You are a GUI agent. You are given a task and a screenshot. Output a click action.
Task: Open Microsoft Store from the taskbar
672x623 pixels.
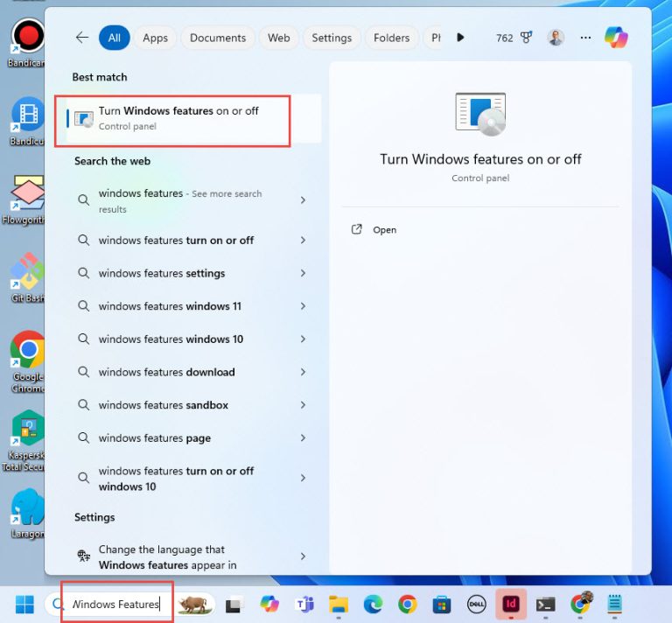point(442,605)
